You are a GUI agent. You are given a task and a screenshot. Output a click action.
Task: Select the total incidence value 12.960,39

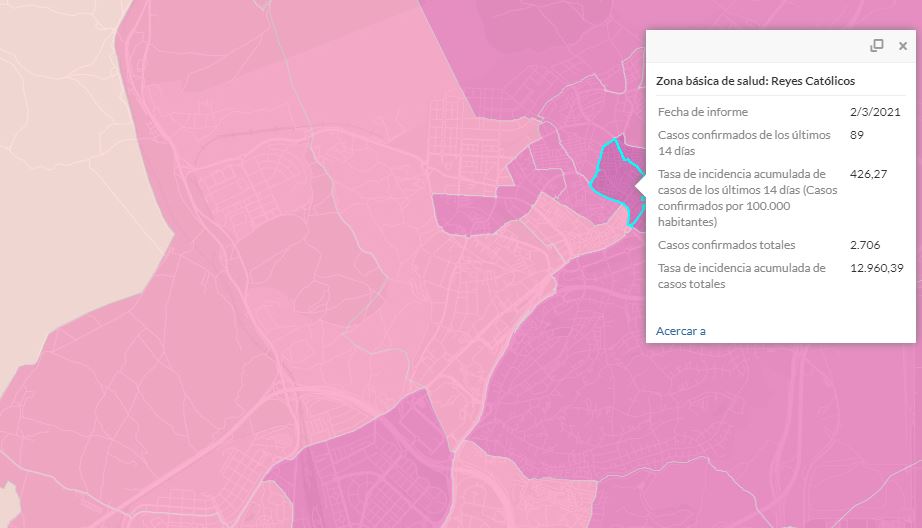click(x=877, y=268)
